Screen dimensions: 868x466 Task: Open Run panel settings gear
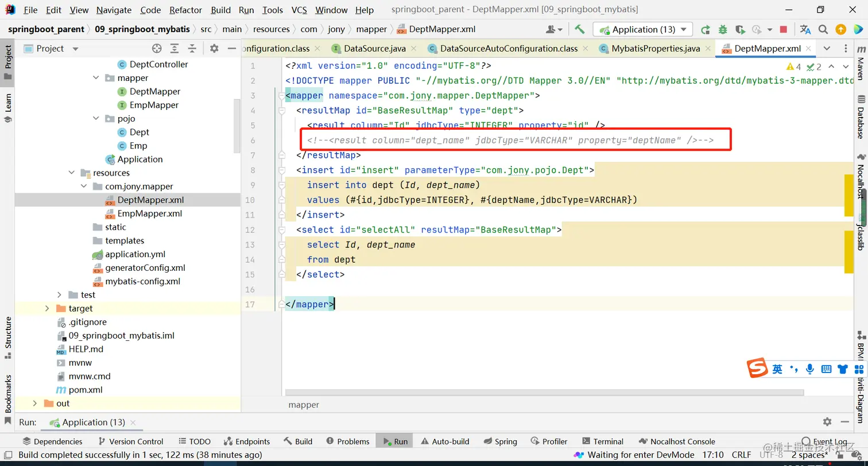[x=827, y=422]
